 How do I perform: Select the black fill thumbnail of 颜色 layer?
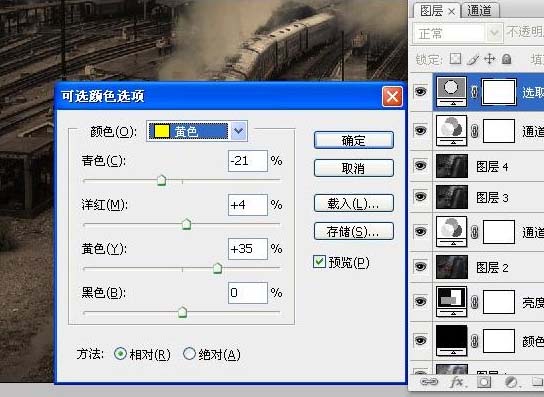tap(451, 340)
